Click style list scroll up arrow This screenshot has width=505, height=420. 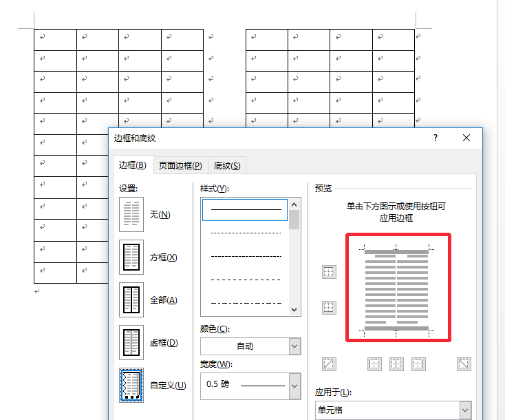(x=294, y=204)
